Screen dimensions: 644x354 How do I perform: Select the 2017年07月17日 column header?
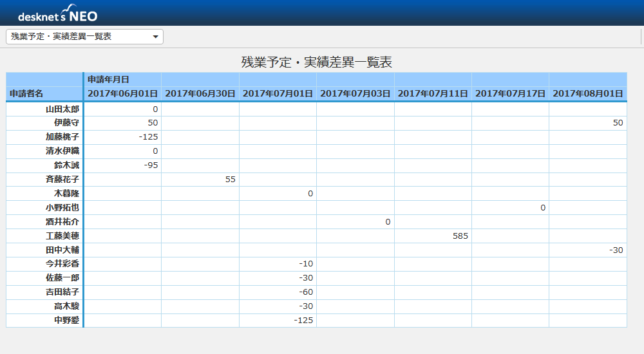(510, 93)
